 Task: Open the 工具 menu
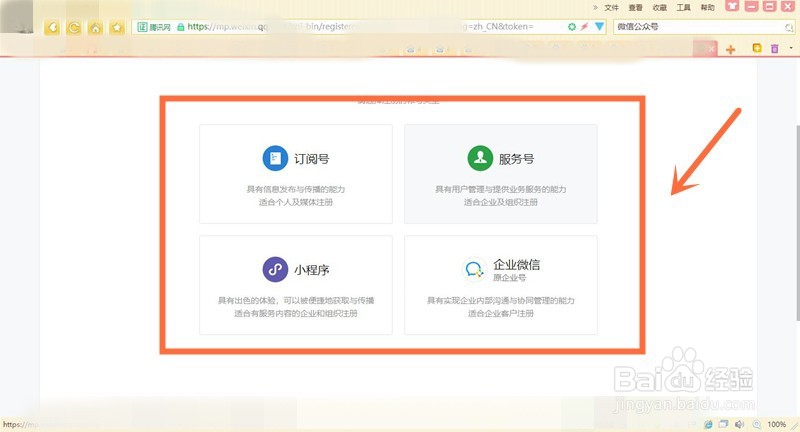click(683, 8)
